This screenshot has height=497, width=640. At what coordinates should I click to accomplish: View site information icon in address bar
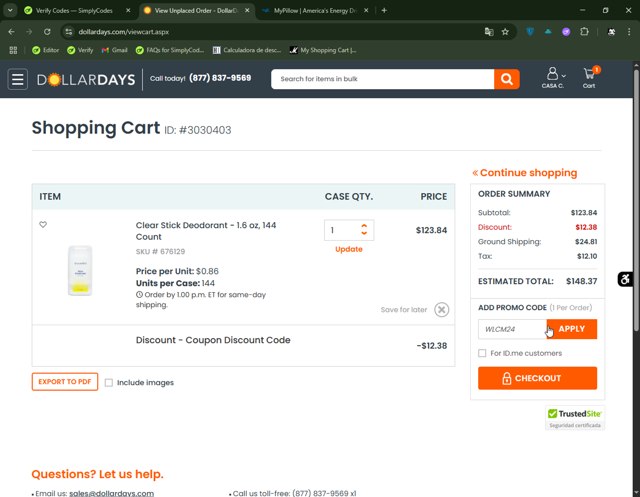coord(69,32)
